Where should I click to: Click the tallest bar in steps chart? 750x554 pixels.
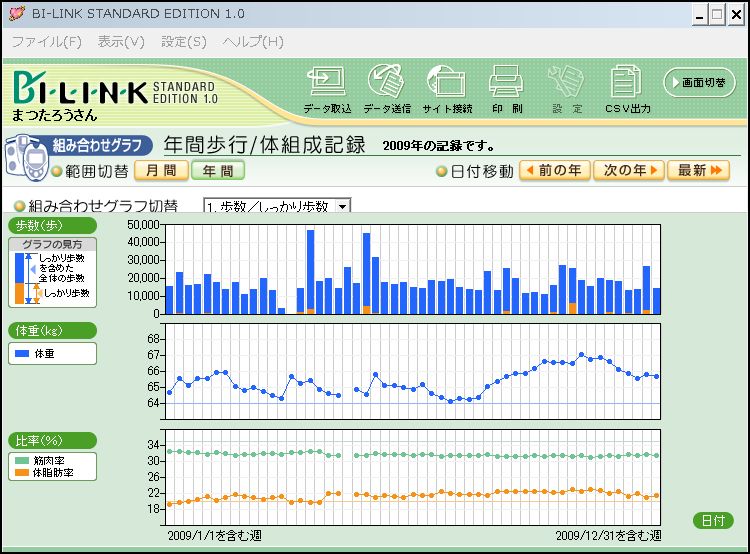[x=311, y=271]
